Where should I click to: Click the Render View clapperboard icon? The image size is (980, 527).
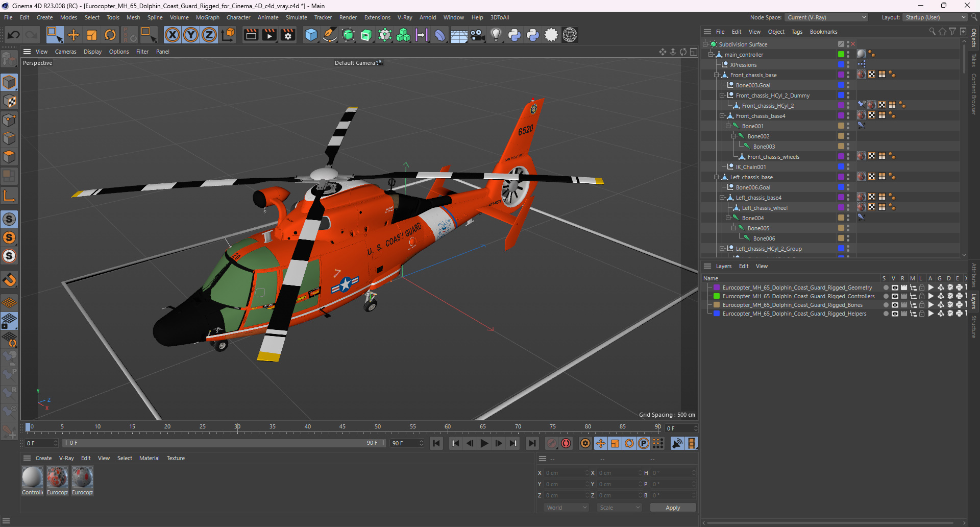tap(251, 35)
